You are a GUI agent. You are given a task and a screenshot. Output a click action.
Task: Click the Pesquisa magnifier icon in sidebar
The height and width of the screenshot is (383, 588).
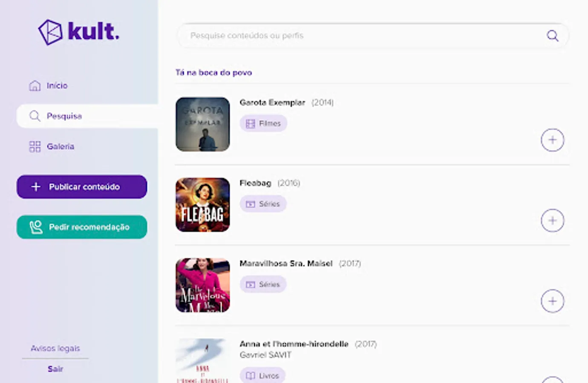point(35,116)
